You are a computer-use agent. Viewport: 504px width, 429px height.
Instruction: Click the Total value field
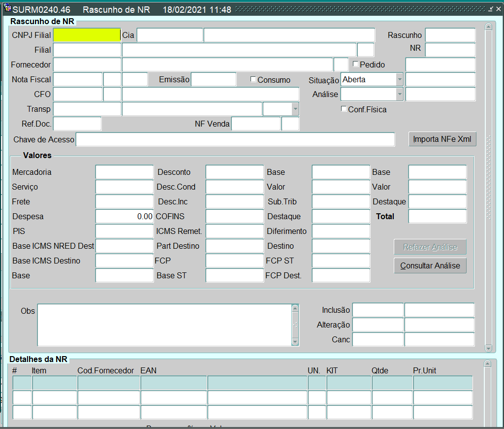[438, 216]
